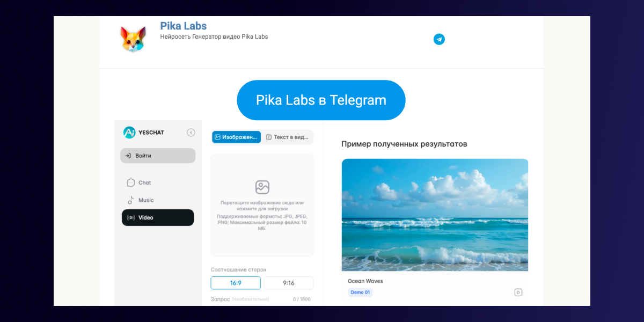Image resolution: width=644 pixels, height=322 pixels.
Task: Select the Video item in sidebar
Action: point(158,217)
